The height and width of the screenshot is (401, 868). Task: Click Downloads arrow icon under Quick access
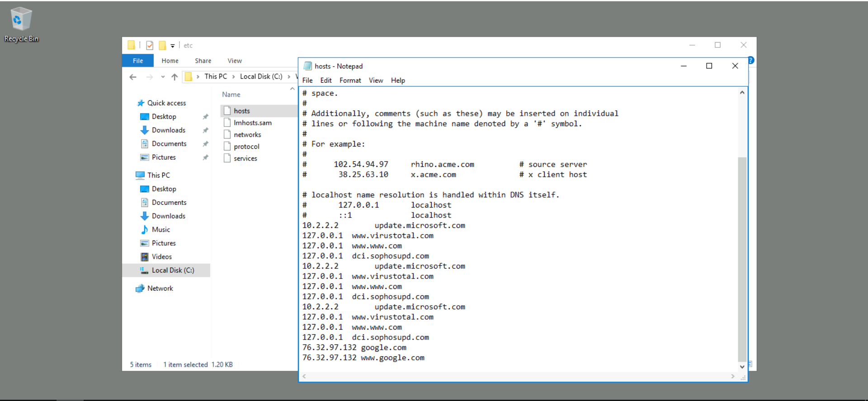pyautogui.click(x=145, y=130)
